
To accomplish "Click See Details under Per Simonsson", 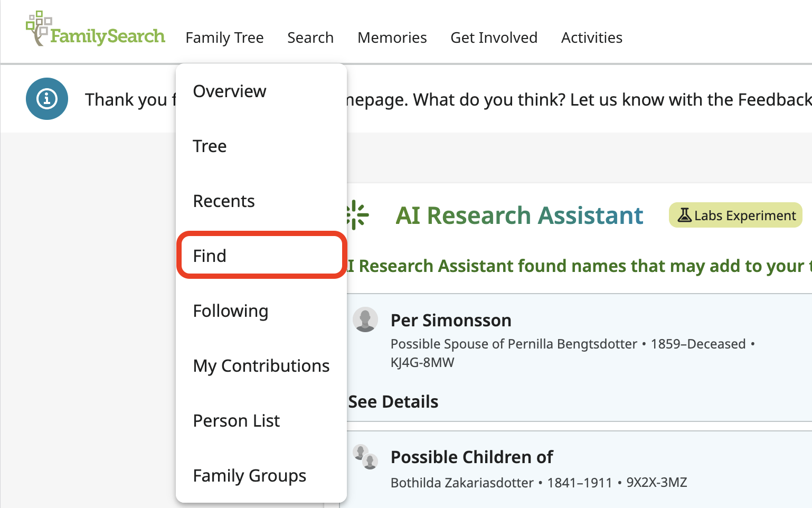I will pyautogui.click(x=393, y=402).
